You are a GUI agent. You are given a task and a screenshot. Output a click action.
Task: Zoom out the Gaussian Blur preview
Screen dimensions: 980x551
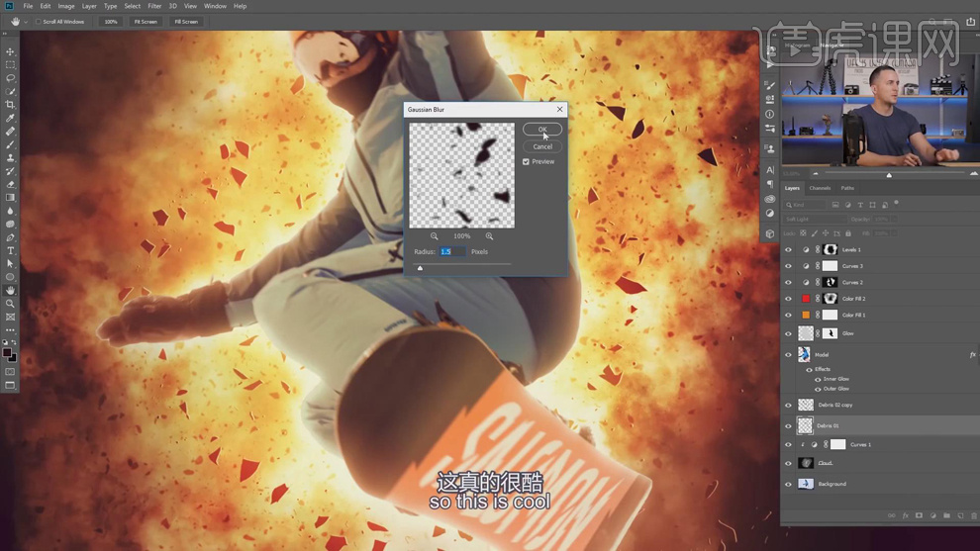tap(434, 236)
